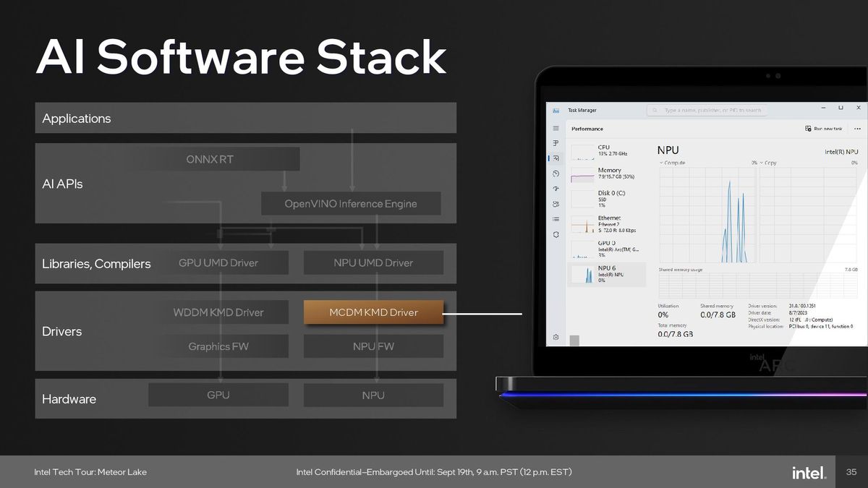The height and width of the screenshot is (488, 868).
Task: Click the Driver version value text
Action: [x=802, y=306]
